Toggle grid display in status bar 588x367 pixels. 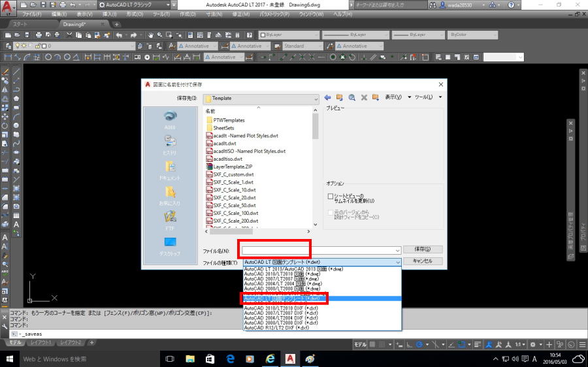[x=372, y=345]
